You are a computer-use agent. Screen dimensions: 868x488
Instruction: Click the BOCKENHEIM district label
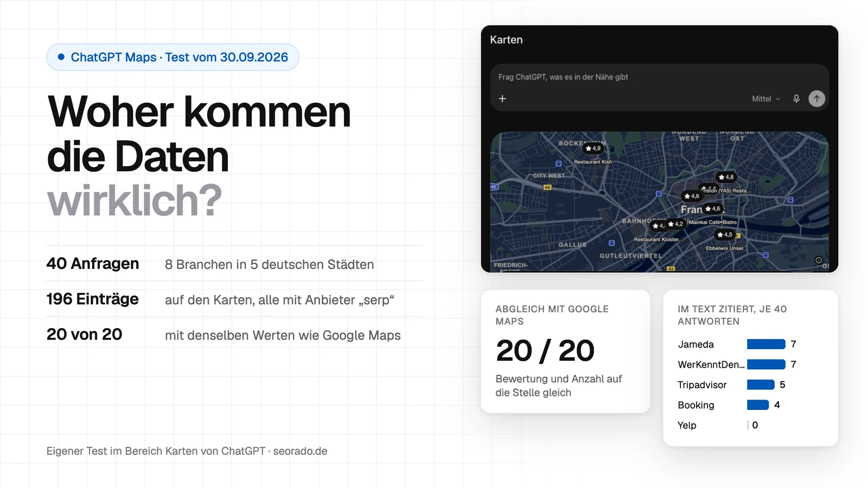coord(582,143)
